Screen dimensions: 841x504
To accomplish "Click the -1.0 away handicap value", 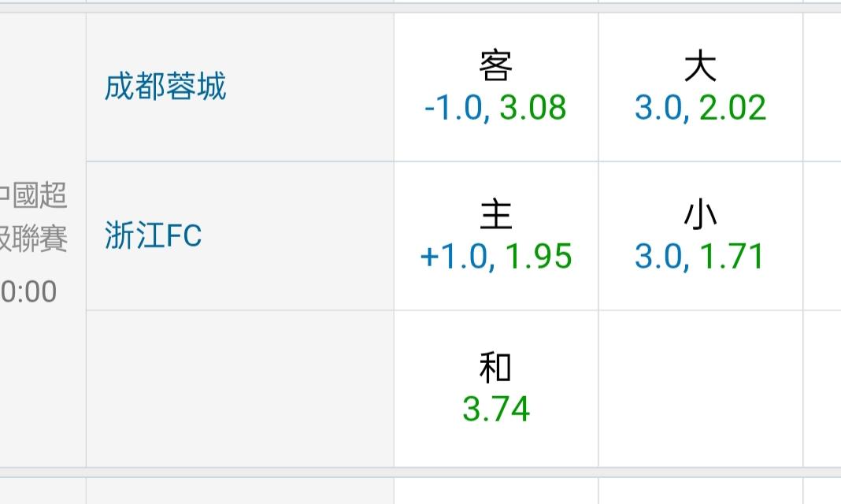I will (x=453, y=108).
